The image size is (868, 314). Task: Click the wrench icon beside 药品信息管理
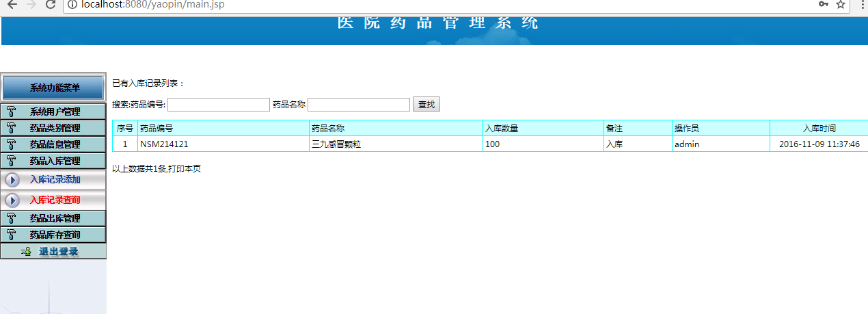(x=11, y=144)
